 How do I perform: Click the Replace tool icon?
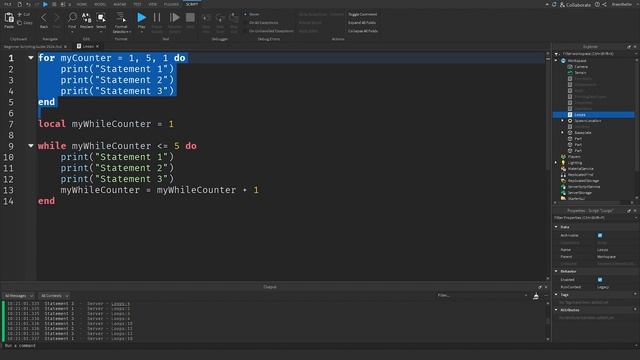[87, 17]
